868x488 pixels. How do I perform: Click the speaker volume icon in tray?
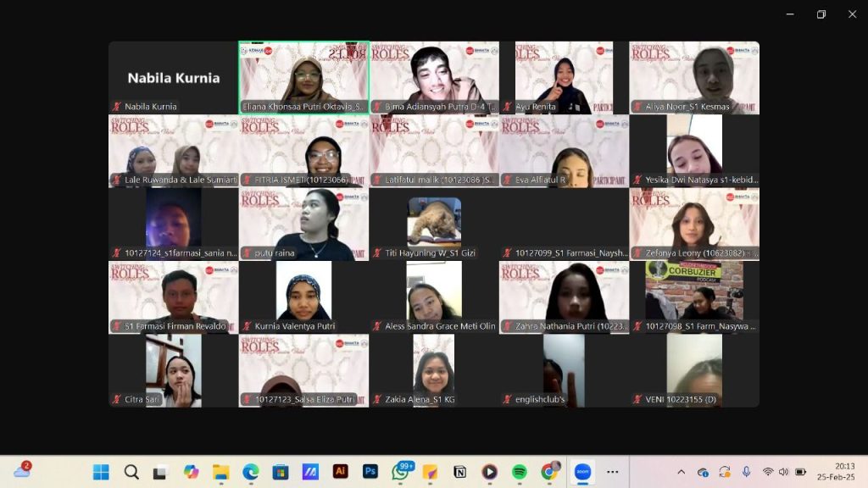click(x=783, y=472)
